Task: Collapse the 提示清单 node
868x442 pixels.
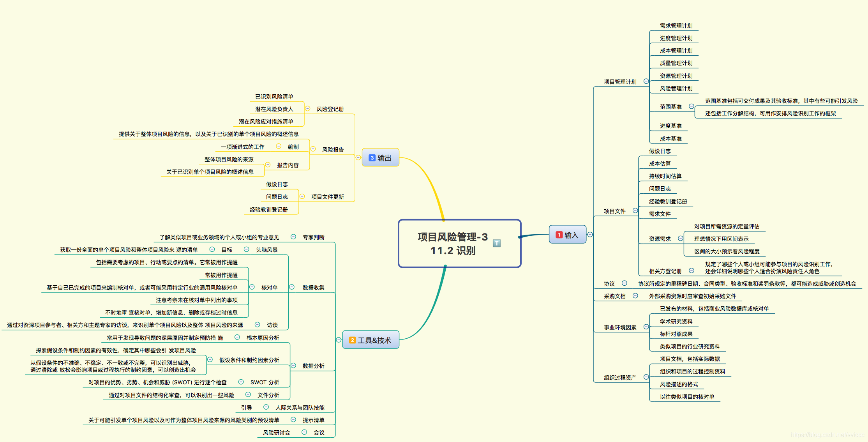Action: tap(293, 420)
